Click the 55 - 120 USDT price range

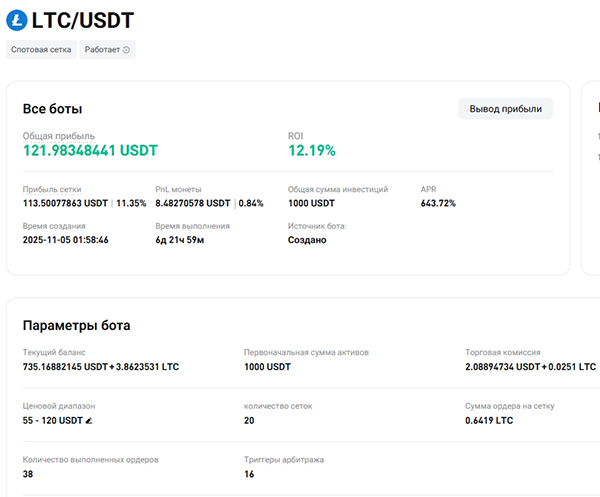(52, 421)
